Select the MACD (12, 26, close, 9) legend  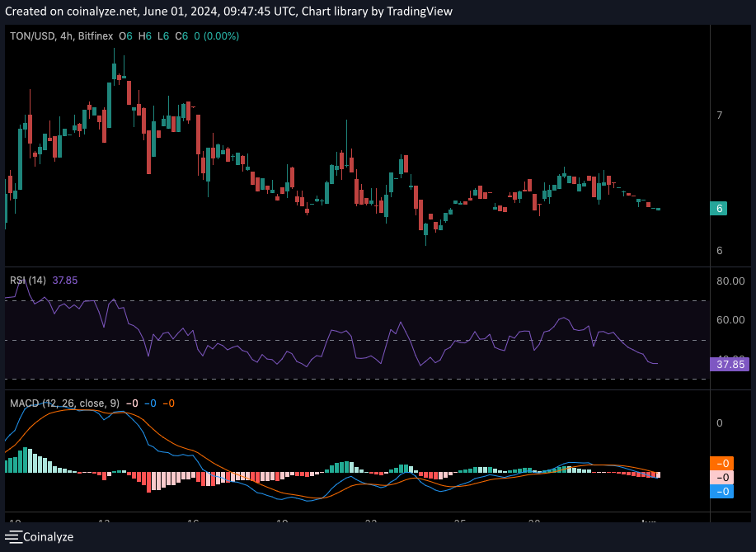click(64, 403)
